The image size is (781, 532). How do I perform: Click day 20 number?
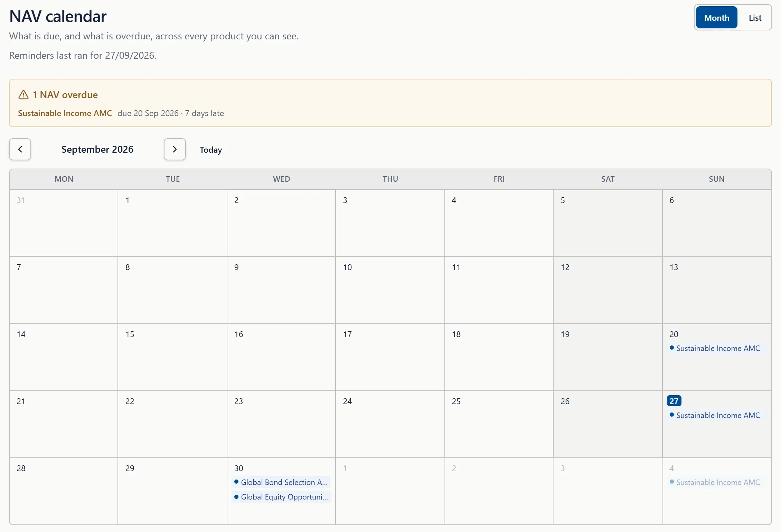click(x=674, y=334)
